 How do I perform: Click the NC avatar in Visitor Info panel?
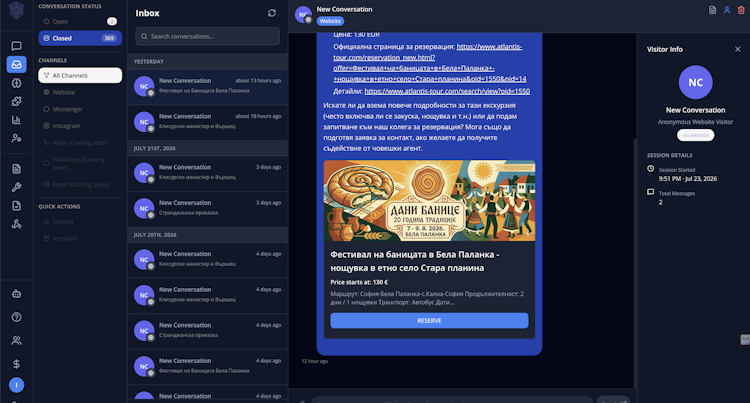pyautogui.click(x=695, y=82)
